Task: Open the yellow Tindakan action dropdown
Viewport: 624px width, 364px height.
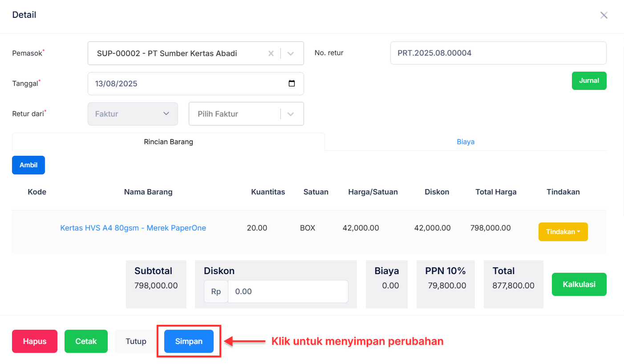Action: pos(563,231)
